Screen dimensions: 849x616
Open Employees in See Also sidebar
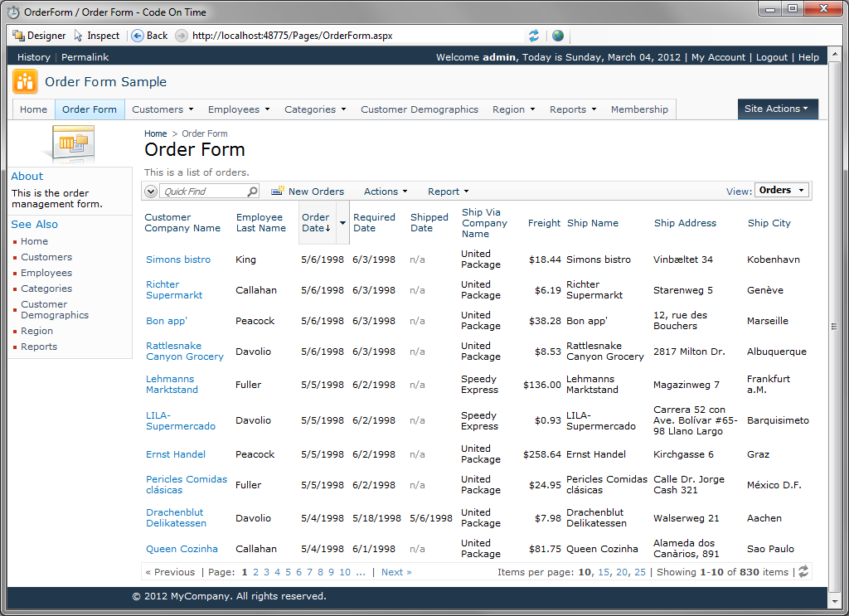tap(46, 273)
